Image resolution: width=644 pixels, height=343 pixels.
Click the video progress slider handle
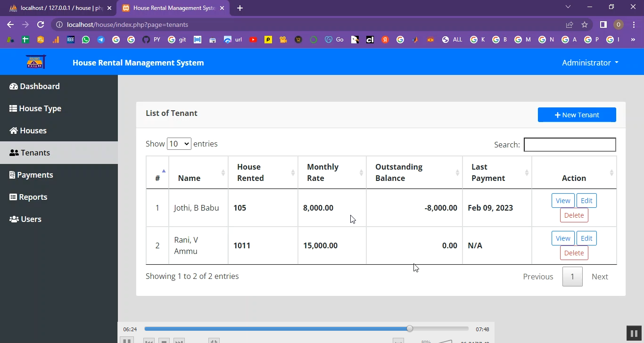[410, 329]
